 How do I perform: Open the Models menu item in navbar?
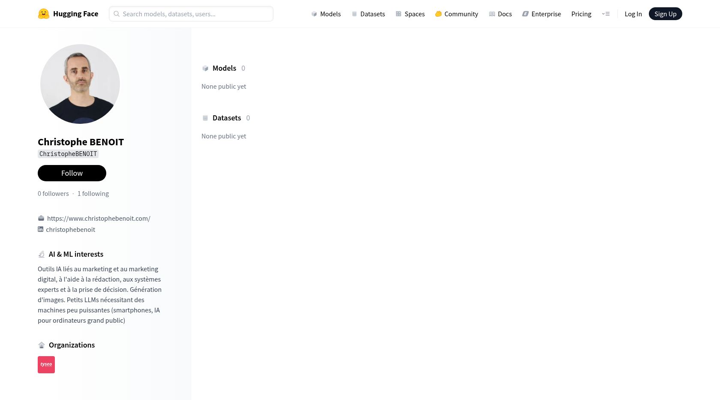point(326,14)
